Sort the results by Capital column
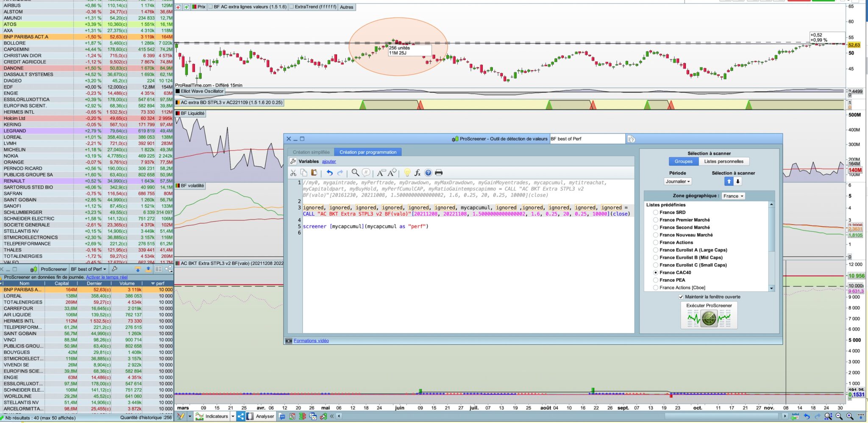Viewport: 868px width, 423px height. (x=61, y=284)
